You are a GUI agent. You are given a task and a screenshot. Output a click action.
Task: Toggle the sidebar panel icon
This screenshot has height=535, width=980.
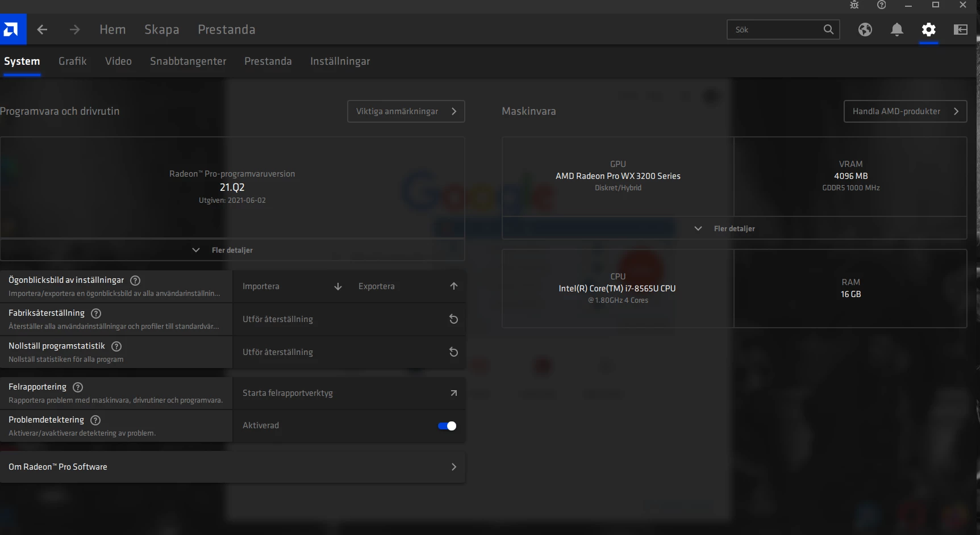[961, 30]
